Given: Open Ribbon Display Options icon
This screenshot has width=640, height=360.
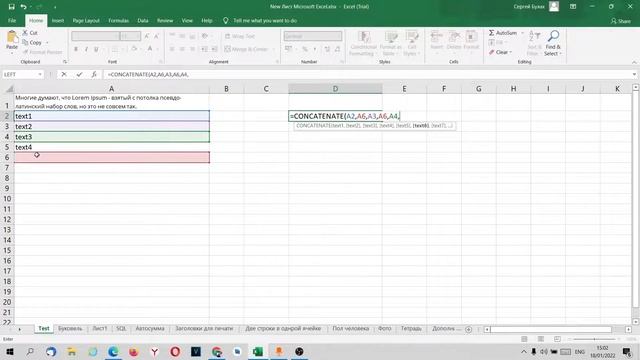Looking at the screenshot, I should coord(573,7).
